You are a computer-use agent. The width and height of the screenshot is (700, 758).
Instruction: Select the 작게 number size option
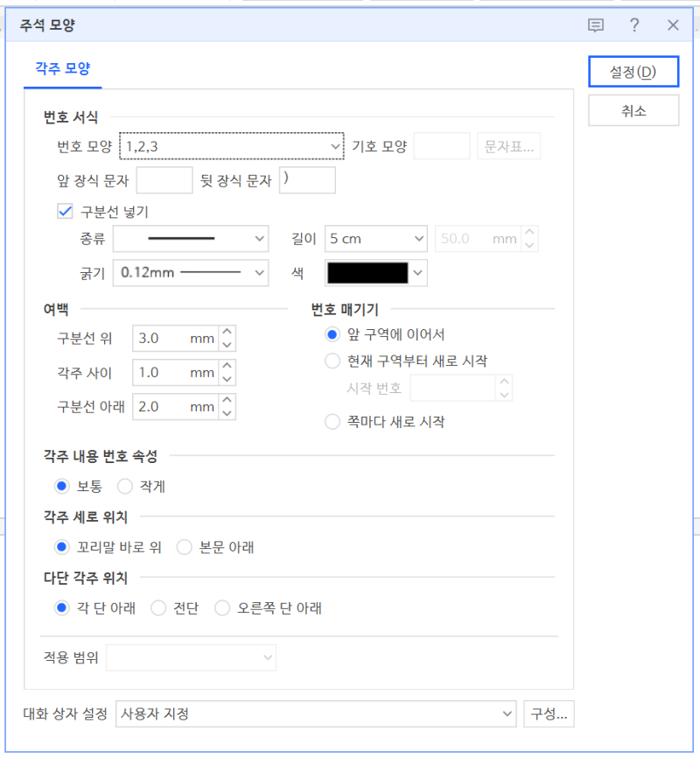click(125, 486)
